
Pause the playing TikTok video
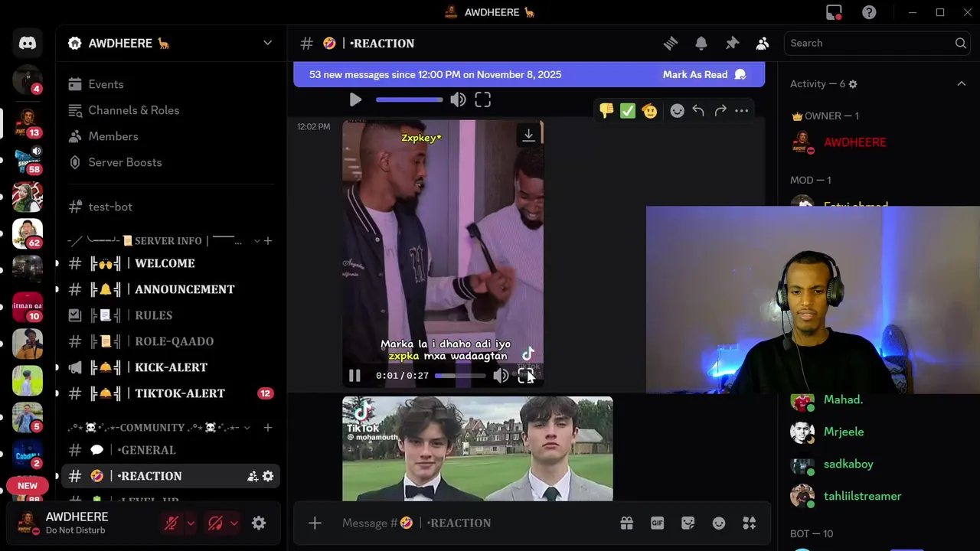coord(354,376)
